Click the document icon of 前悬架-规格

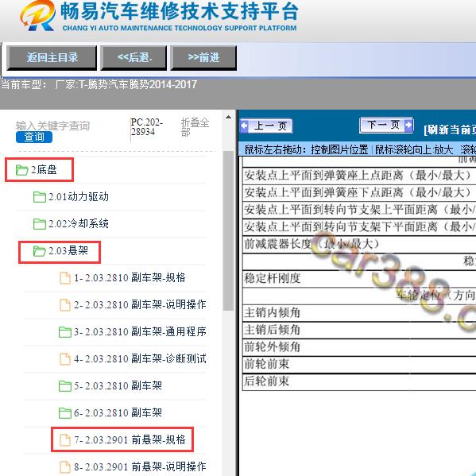click(x=65, y=440)
